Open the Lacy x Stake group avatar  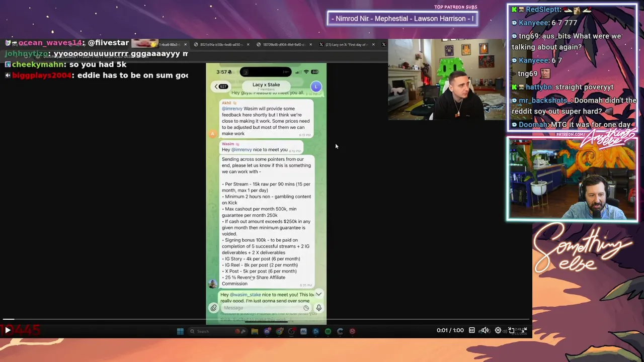(x=316, y=86)
